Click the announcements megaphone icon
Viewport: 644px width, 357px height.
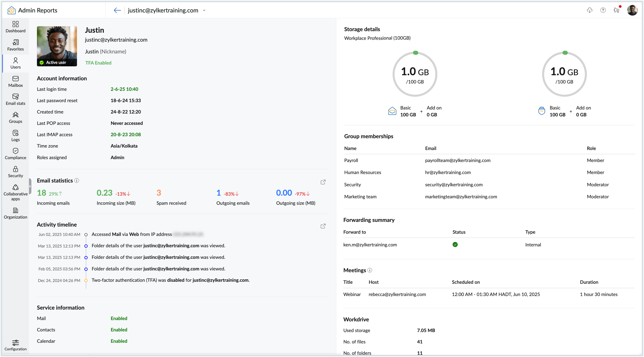pyautogui.click(x=616, y=10)
